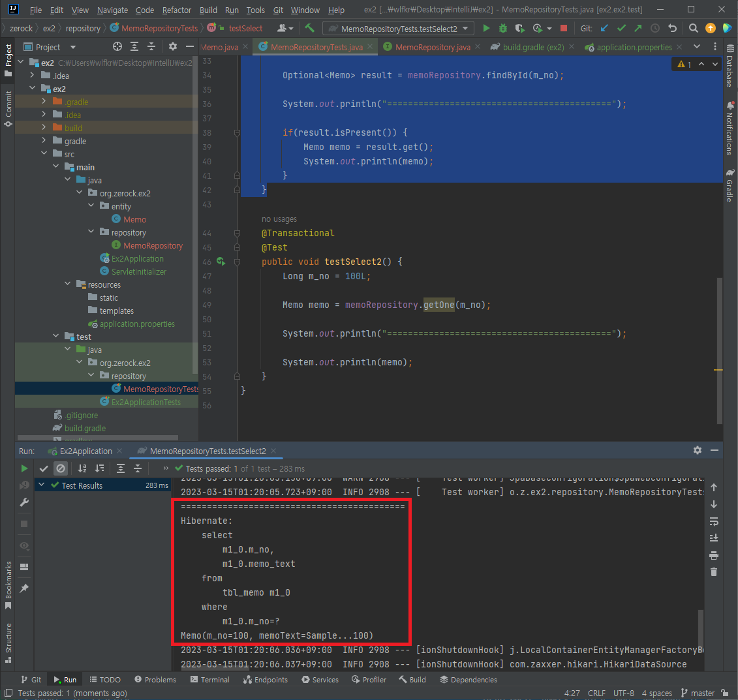Viewport: 738px width, 700px height.
Task: Sort test results alphabetically
Action: [82, 468]
